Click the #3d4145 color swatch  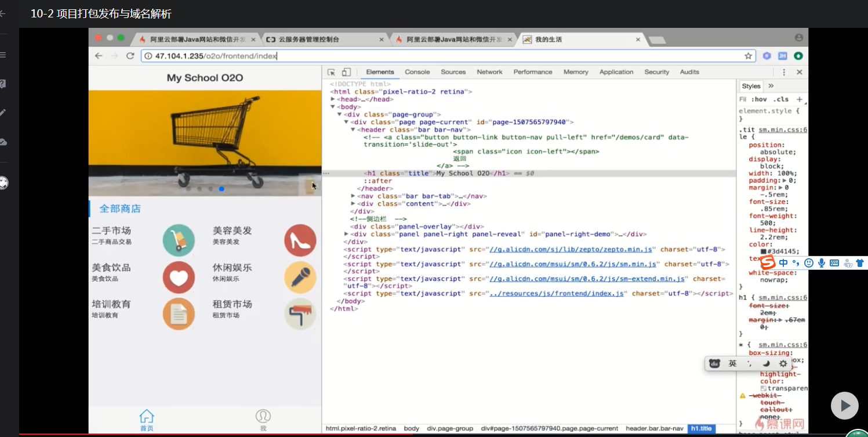point(763,251)
